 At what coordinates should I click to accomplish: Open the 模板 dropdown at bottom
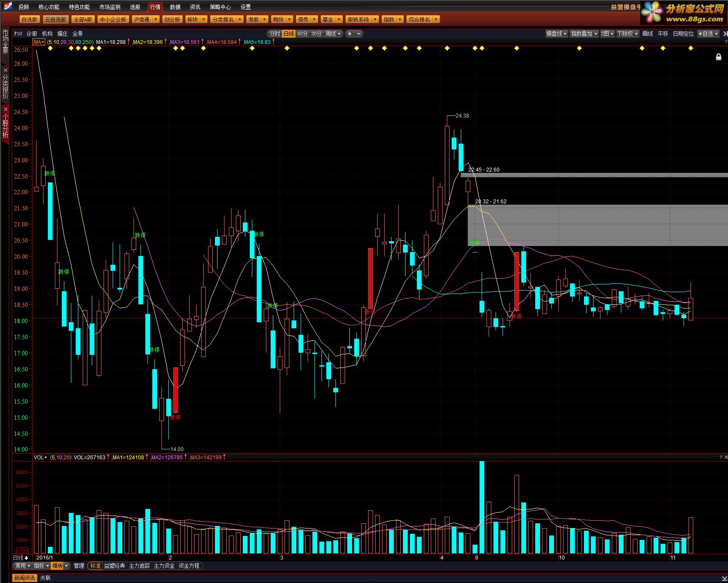click(x=60, y=566)
